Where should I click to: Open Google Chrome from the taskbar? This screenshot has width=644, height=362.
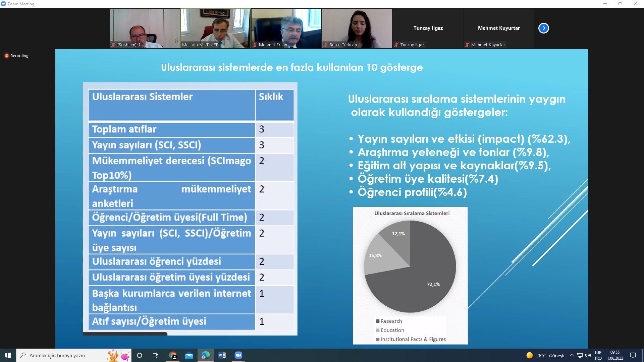click(x=173, y=355)
